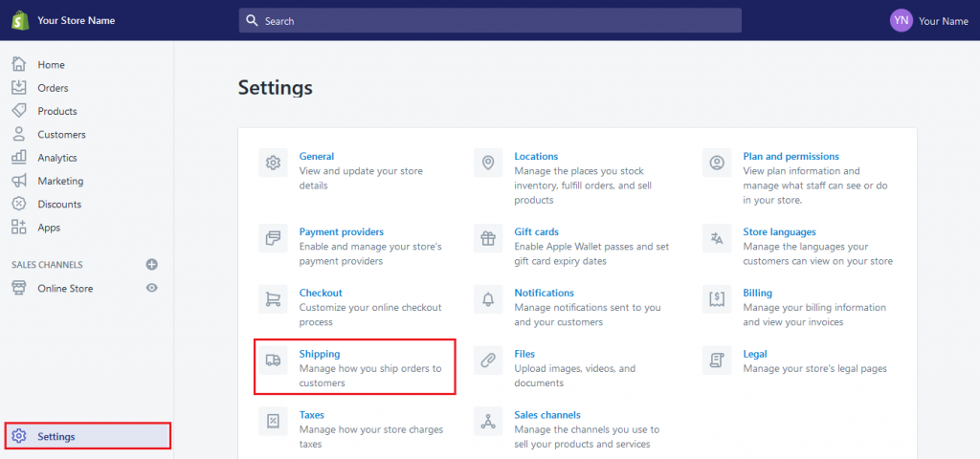Click the SALES CHANNELS heading text

47,265
